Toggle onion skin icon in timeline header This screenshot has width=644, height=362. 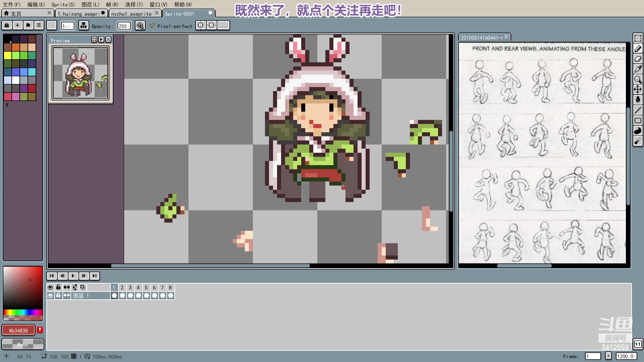point(83,287)
